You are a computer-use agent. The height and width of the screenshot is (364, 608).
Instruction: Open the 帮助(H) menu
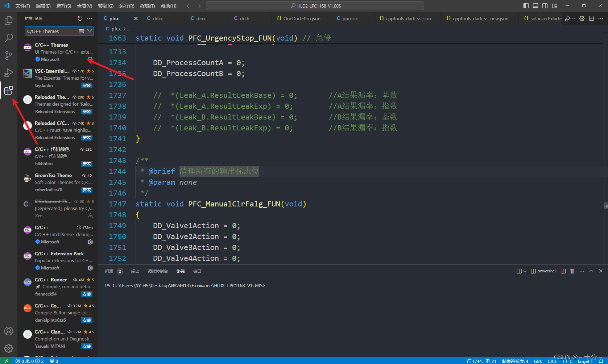point(168,6)
